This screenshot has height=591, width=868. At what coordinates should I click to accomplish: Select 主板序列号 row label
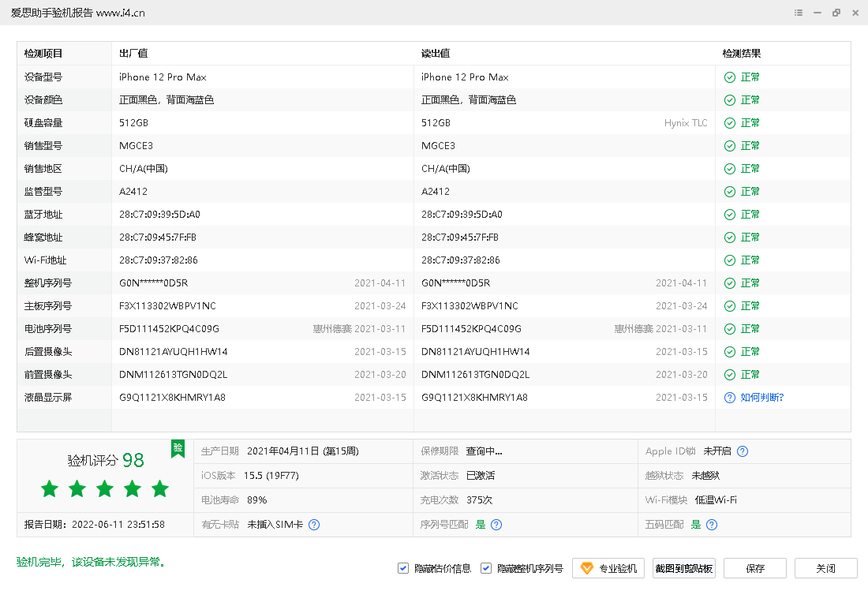pyautogui.click(x=48, y=306)
